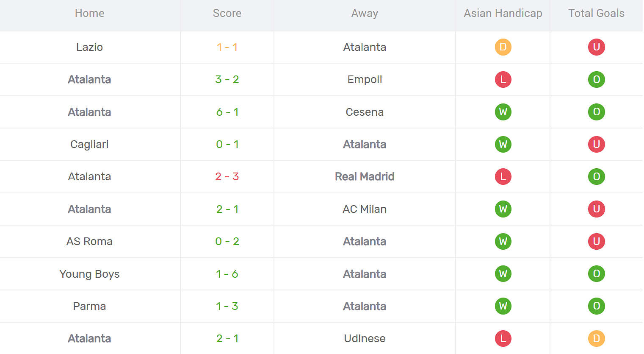The width and height of the screenshot is (644, 354).
Task: Open the Young Boys team link
Action: tap(89, 274)
